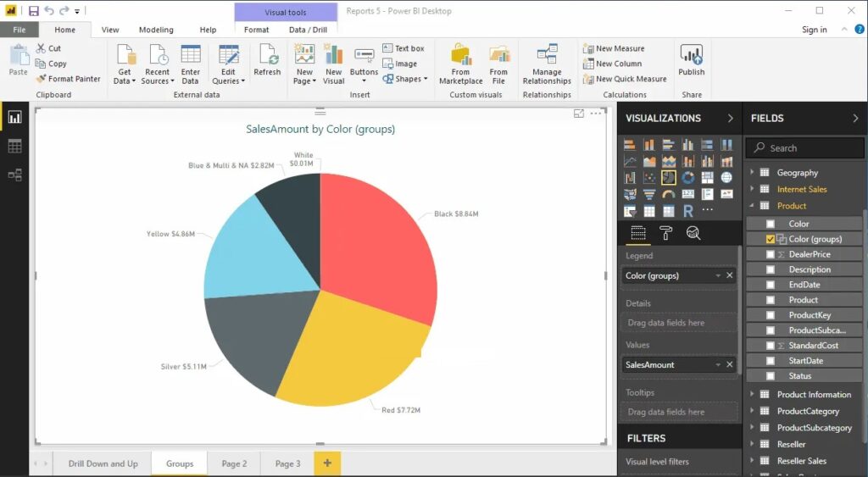Image resolution: width=868 pixels, height=477 pixels.
Task: Check the Status field checkbox
Action: (x=771, y=376)
